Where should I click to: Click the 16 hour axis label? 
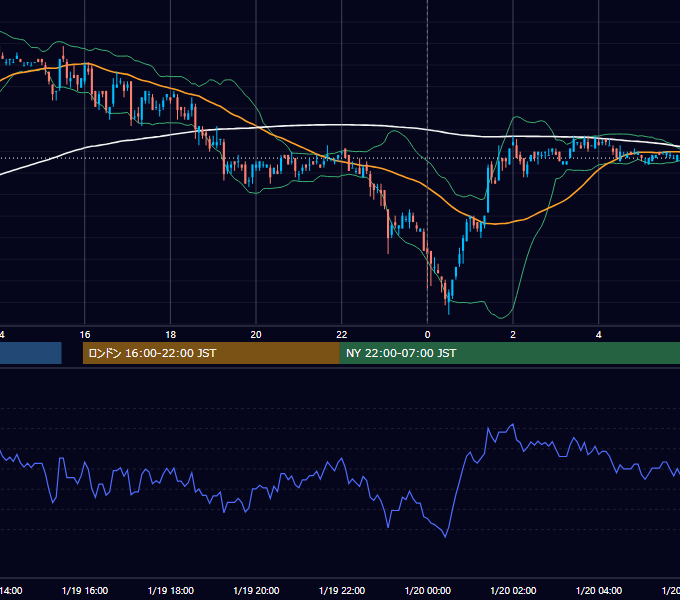tap(85, 335)
